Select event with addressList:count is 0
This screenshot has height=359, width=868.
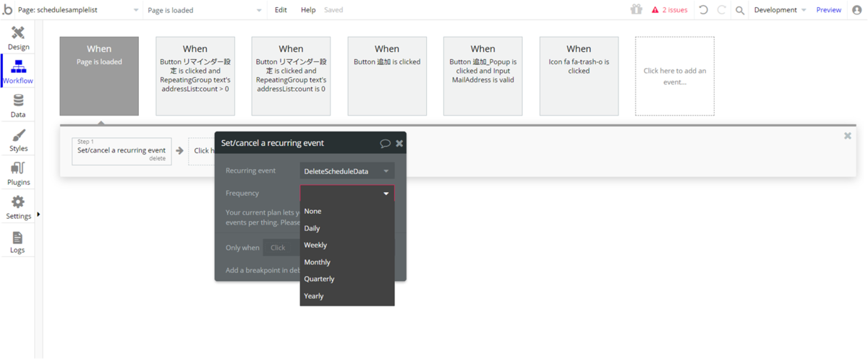(x=291, y=76)
